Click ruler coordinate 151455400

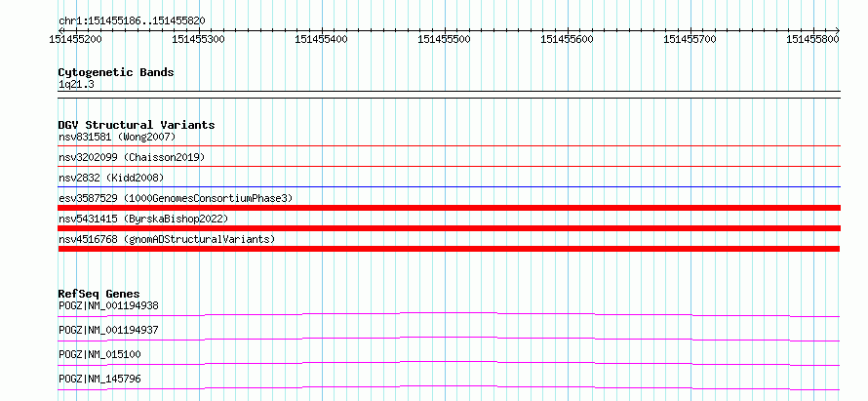pyautogui.click(x=321, y=39)
